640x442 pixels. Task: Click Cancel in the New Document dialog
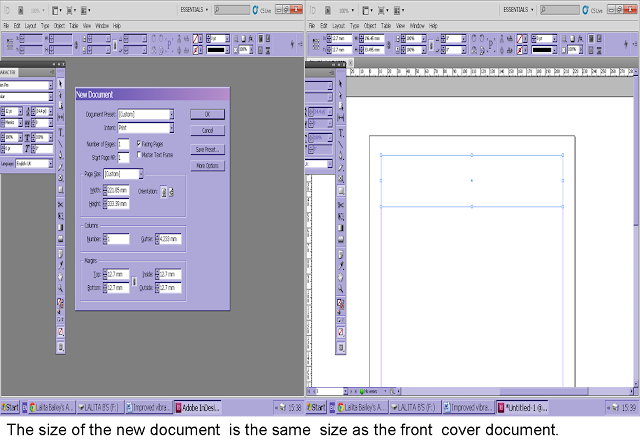point(207,131)
